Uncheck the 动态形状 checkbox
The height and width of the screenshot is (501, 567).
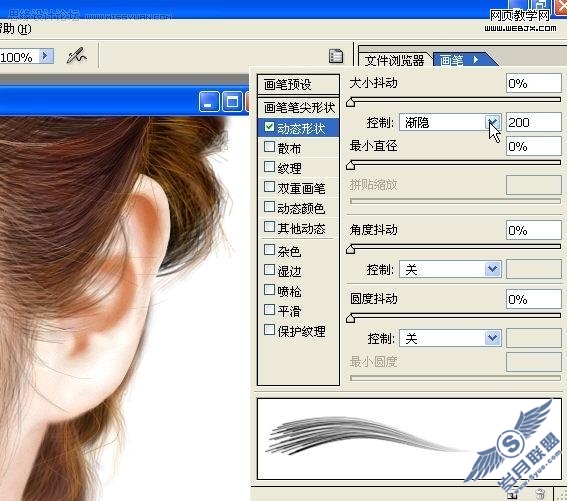[x=269, y=127]
